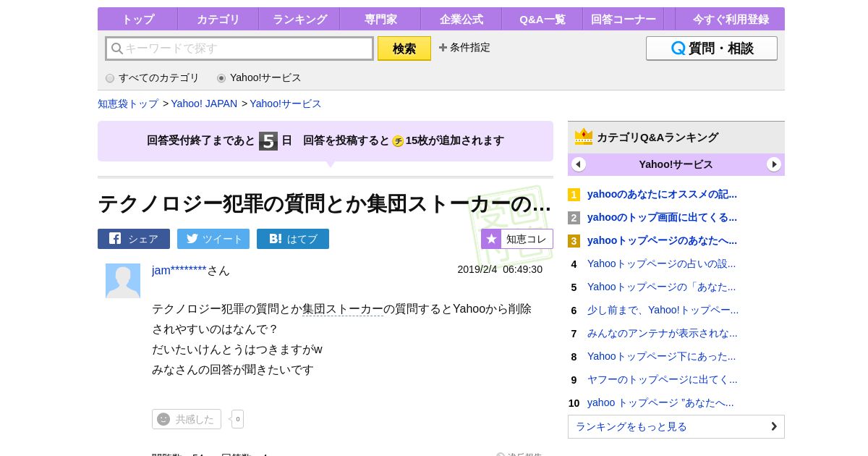
Task: Go to previous ranking category arrow
Action: 579,164
